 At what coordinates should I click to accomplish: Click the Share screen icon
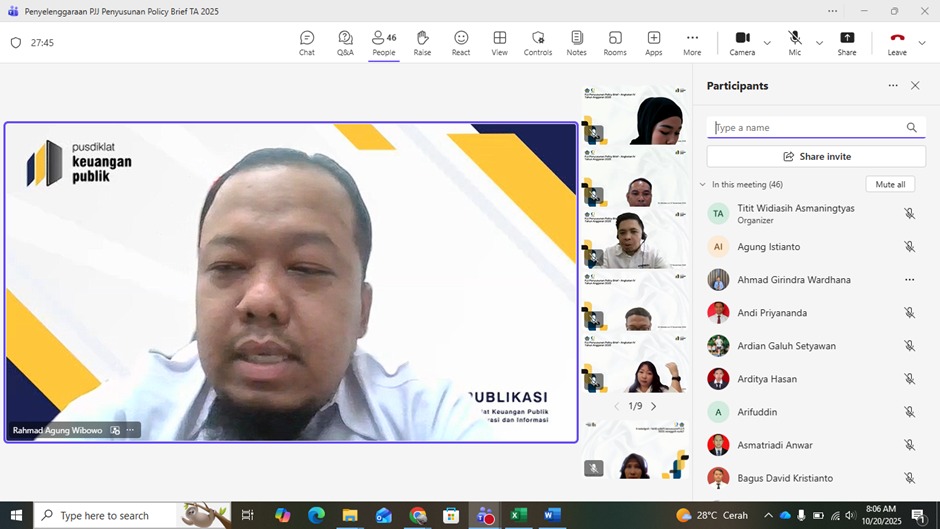[847, 43]
